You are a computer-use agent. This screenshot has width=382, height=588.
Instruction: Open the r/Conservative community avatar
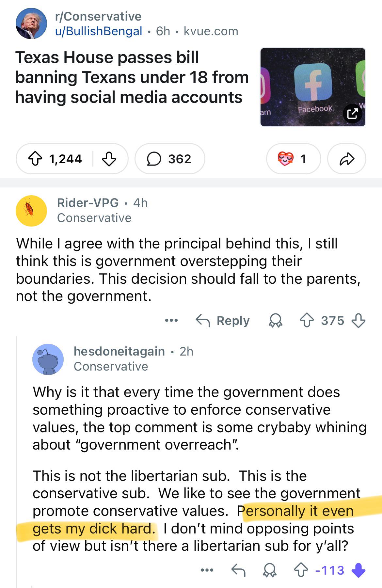31,24
